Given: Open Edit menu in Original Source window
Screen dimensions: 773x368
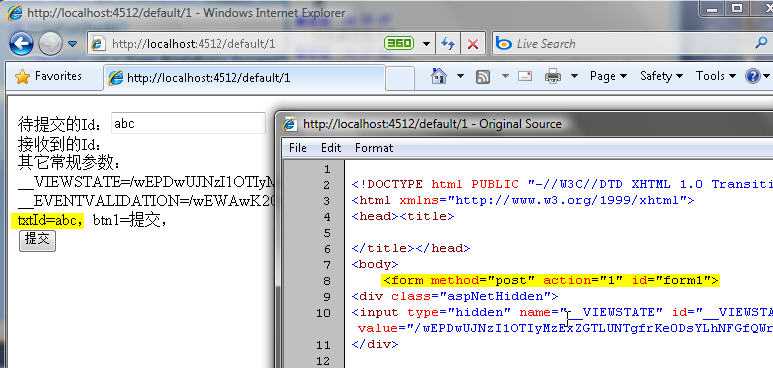Looking at the screenshot, I should point(331,148).
